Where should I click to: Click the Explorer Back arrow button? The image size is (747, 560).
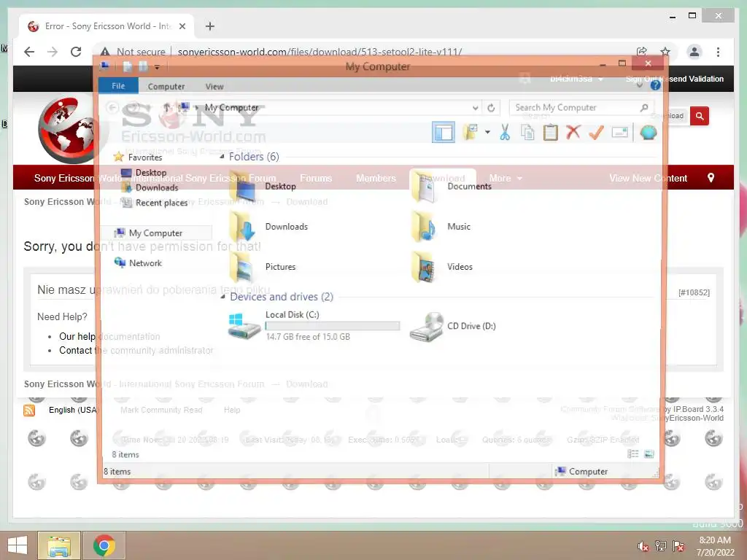112,108
